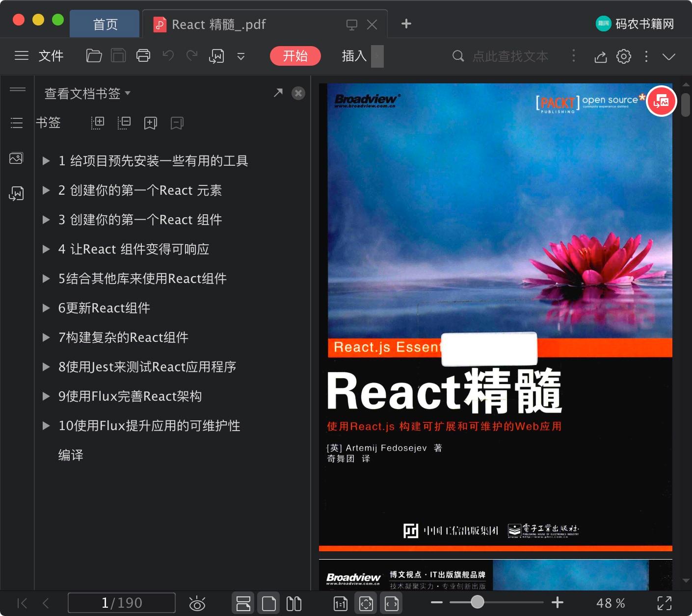Expand chapter 1 给项目预先安装一些有用的工具
This screenshot has width=692, height=616.
click(x=46, y=161)
